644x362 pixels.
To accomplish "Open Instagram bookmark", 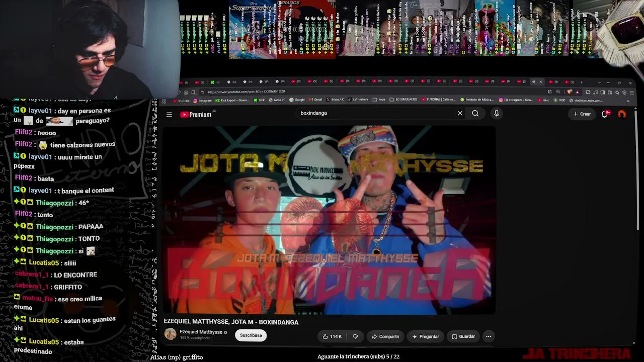I will [x=202, y=100].
